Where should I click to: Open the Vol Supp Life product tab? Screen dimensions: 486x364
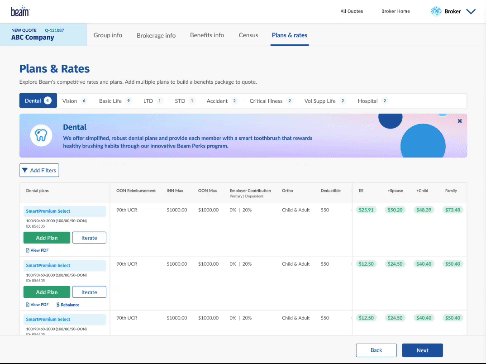325,101
